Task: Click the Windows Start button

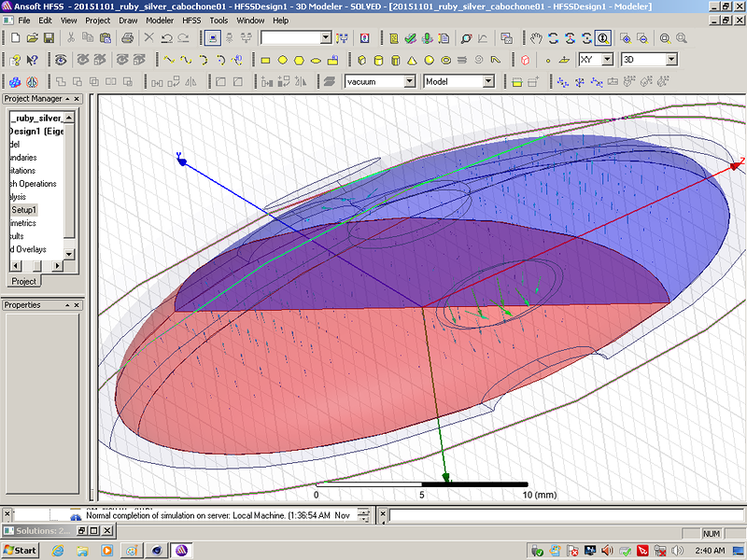Action: point(20,550)
